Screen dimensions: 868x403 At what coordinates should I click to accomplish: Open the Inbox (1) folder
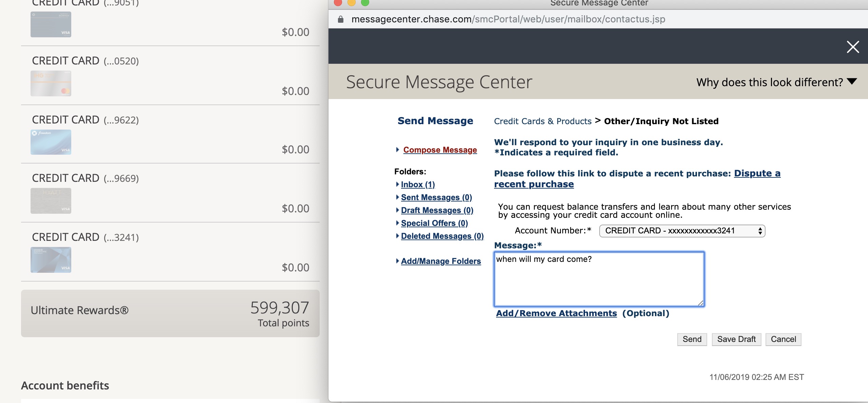click(x=418, y=184)
